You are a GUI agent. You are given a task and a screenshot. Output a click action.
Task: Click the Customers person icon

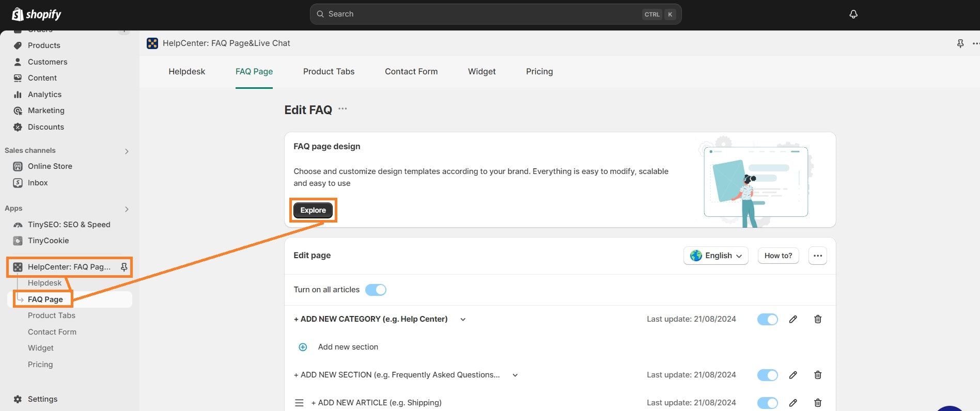[x=18, y=62]
